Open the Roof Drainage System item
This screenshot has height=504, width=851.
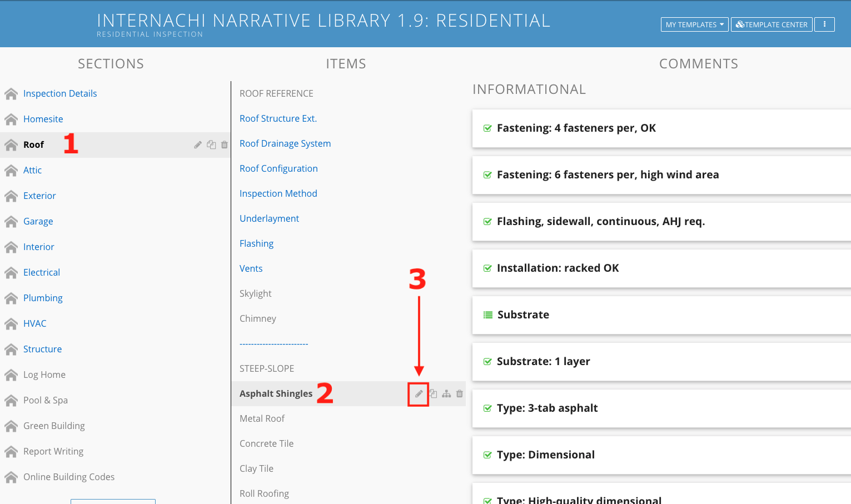(285, 143)
